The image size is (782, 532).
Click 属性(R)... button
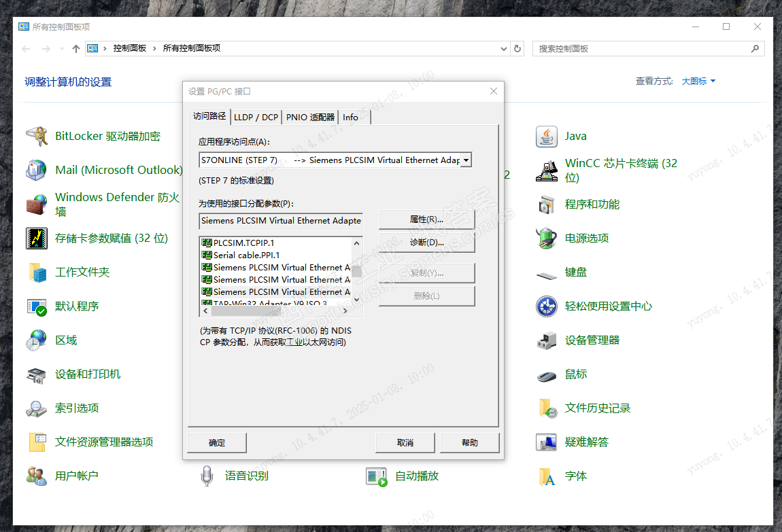click(426, 219)
